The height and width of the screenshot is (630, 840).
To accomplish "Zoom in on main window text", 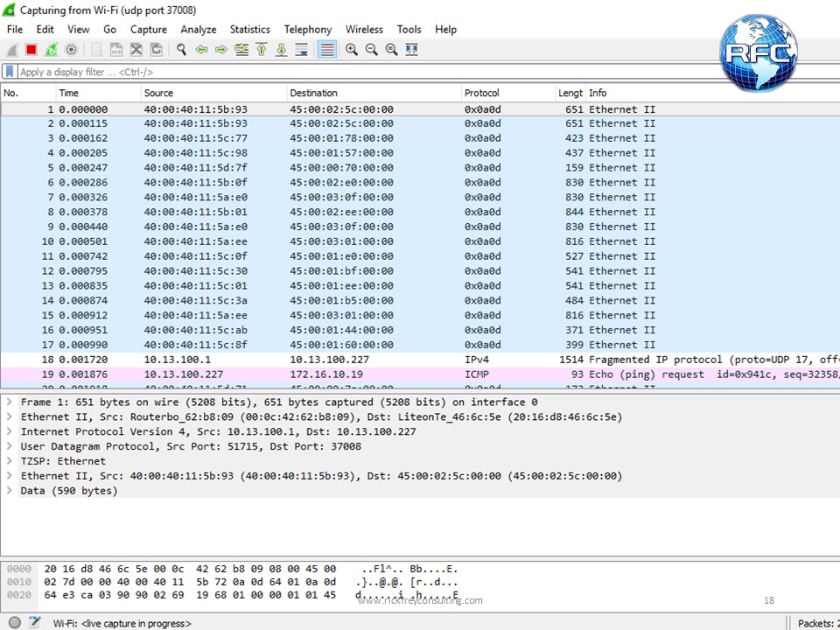I will coord(352,50).
